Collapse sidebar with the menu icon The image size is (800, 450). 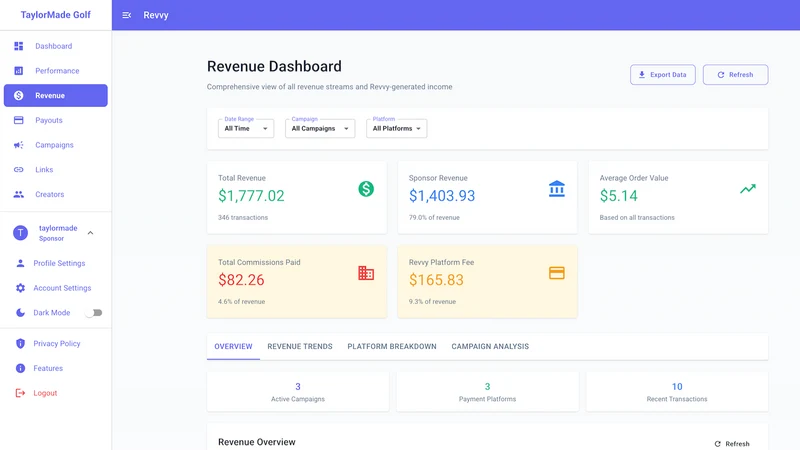127,15
